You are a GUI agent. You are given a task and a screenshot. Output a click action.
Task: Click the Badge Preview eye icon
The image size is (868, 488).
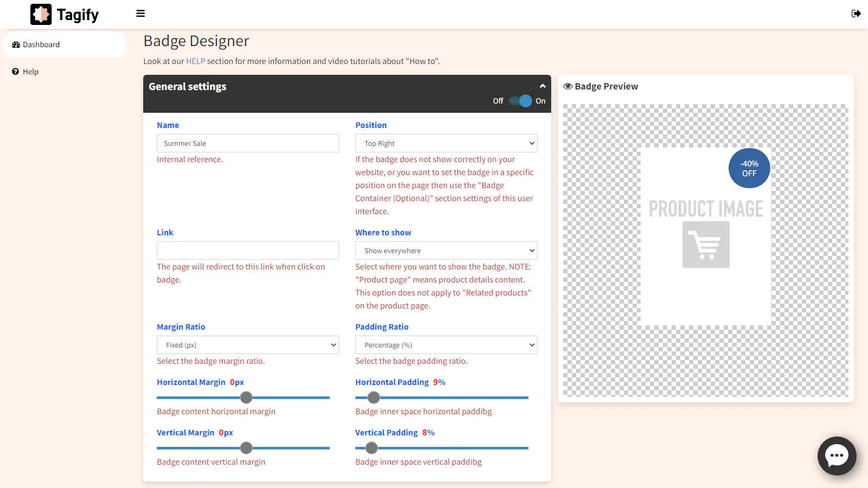pyautogui.click(x=567, y=86)
